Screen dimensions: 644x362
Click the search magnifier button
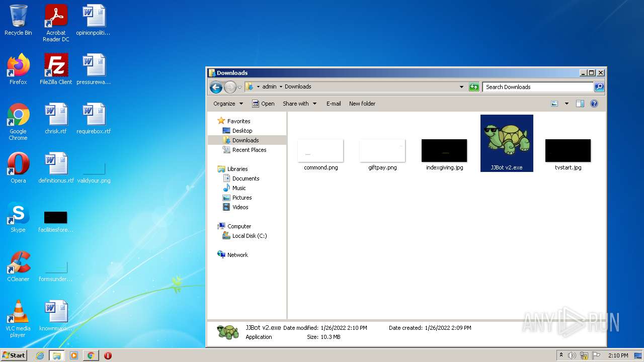[x=599, y=87]
